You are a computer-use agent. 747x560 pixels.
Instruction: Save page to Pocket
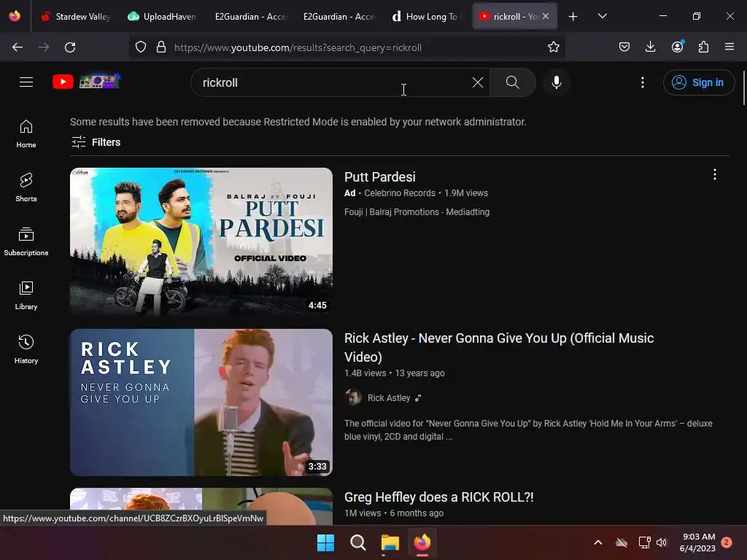624,47
